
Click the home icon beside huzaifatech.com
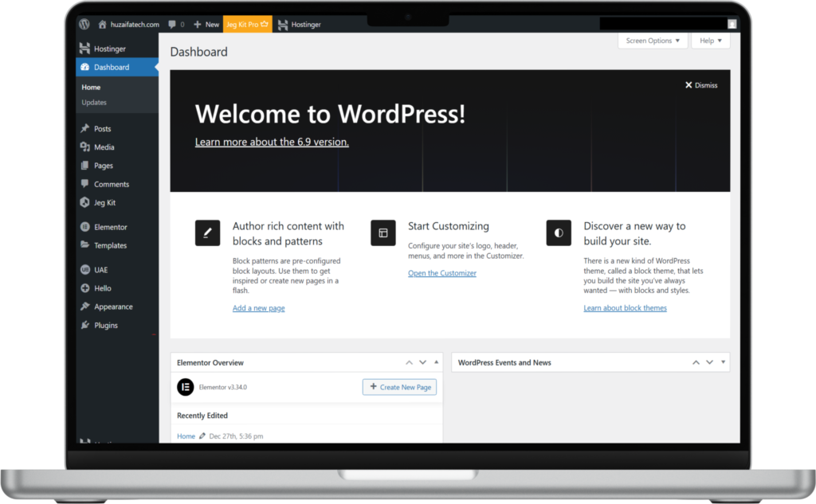(102, 25)
